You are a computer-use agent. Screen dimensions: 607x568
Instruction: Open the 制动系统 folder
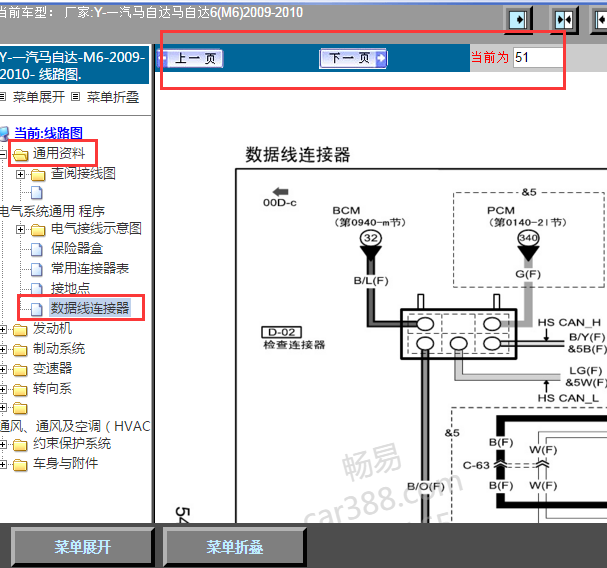pyautogui.click(x=59, y=348)
